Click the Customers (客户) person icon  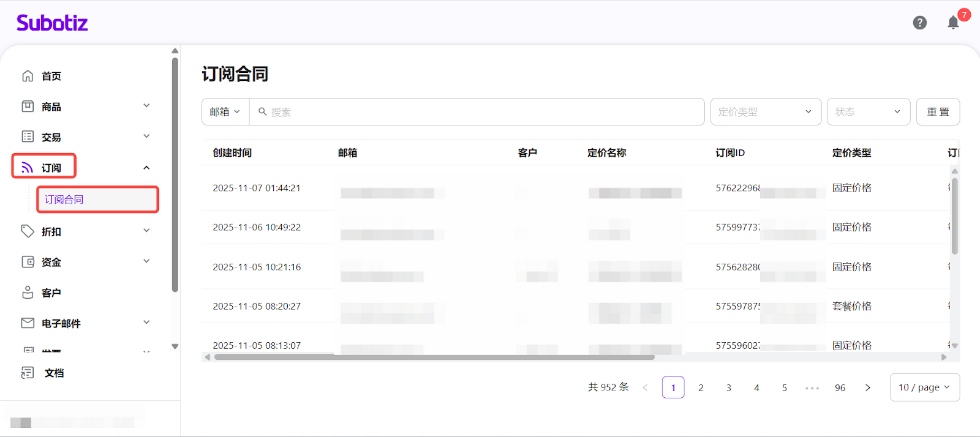tap(28, 293)
